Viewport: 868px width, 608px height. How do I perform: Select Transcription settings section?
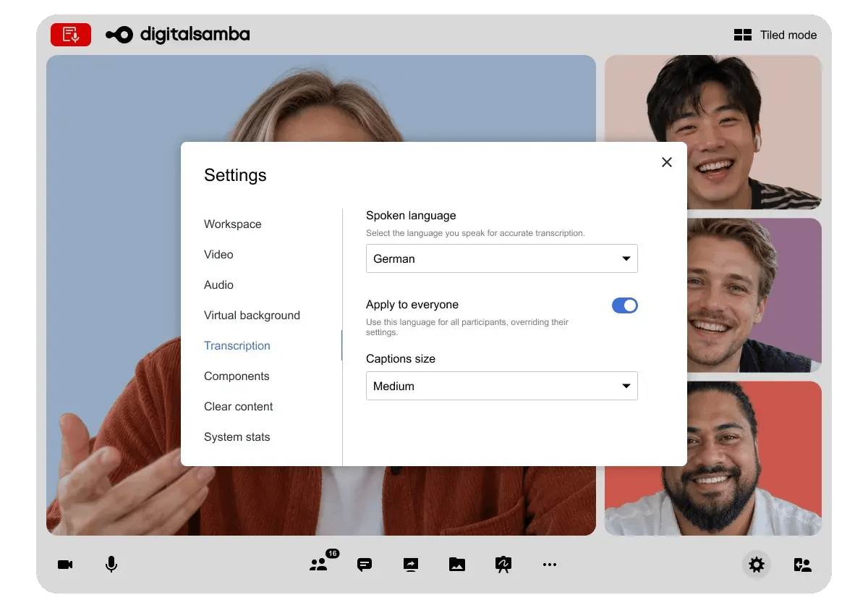tap(237, 346)
